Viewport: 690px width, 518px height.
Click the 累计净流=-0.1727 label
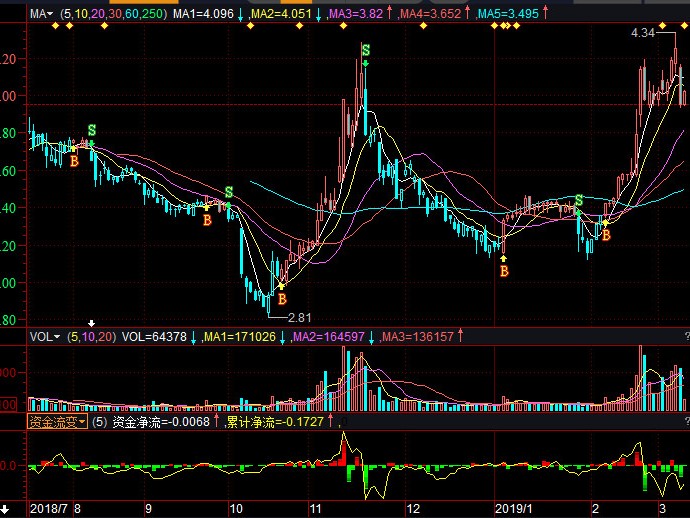pos(275,422)
